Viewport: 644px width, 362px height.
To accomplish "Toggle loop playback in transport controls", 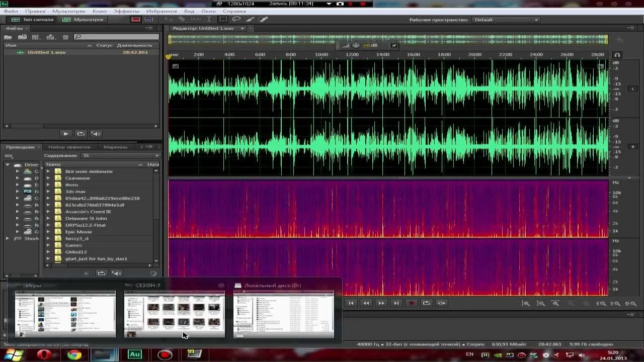I will pyautogui.click(x=426, y=303).
